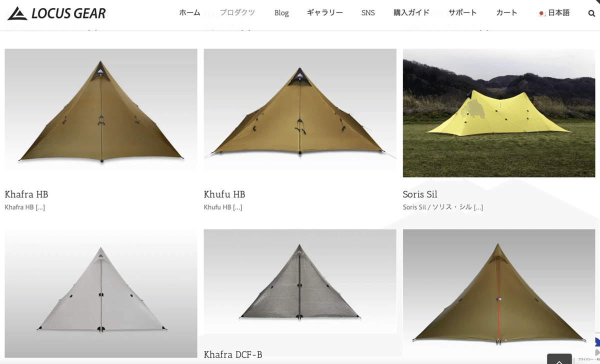Open the 日本語 language dropdown
Viewport: 600px width, 364px height.
click(x=554, y=13)
